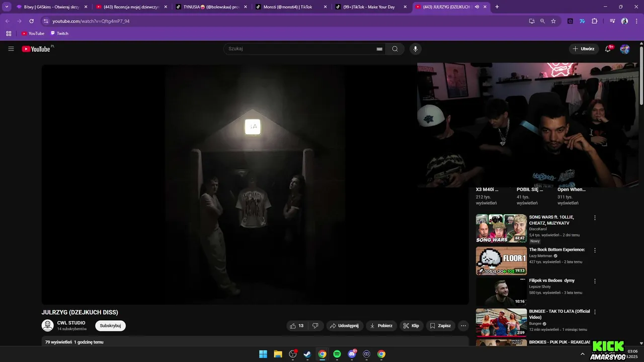Open the Discord taskbar icon

pos(352,354)
